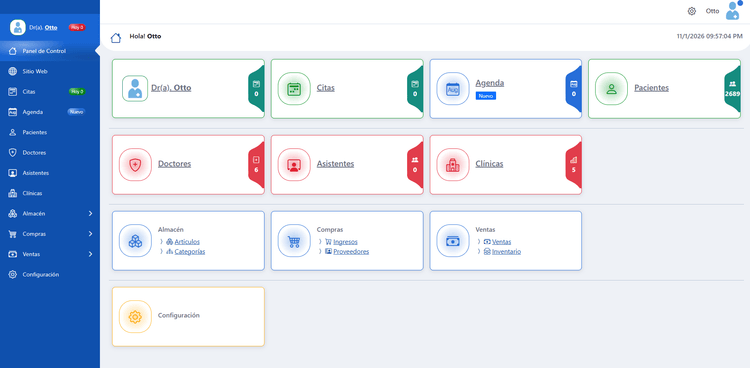
Task: Open Doctores from sidebar menu
Action: tap(50, 153)
